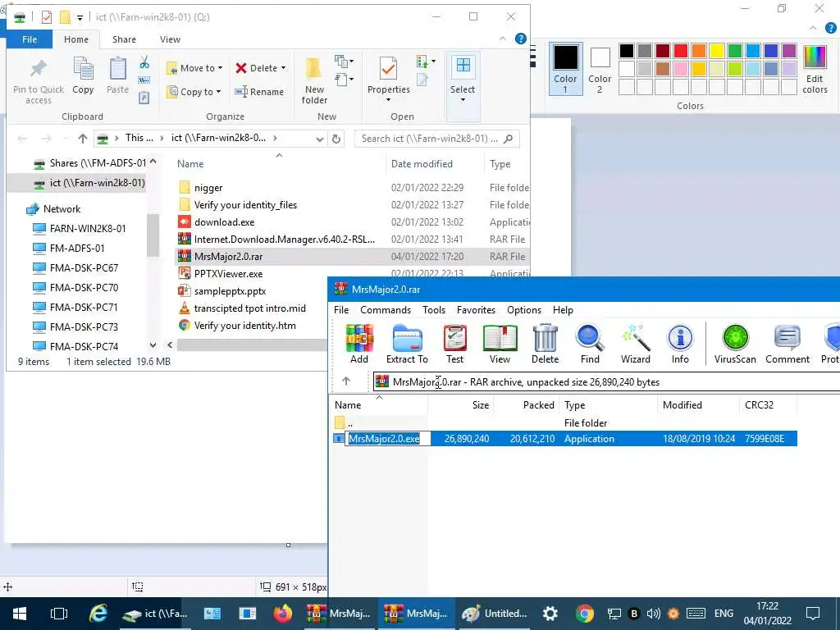840x630 pixels.
Task: Open the Move to dropdown
Action: pyautogui.click(x=194, y=68)
